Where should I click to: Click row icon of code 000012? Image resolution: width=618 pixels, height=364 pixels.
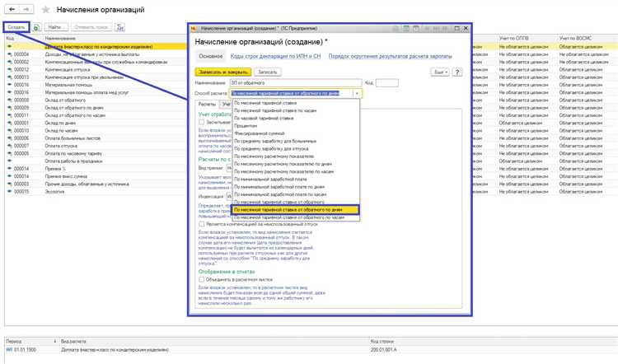(9, 70)
